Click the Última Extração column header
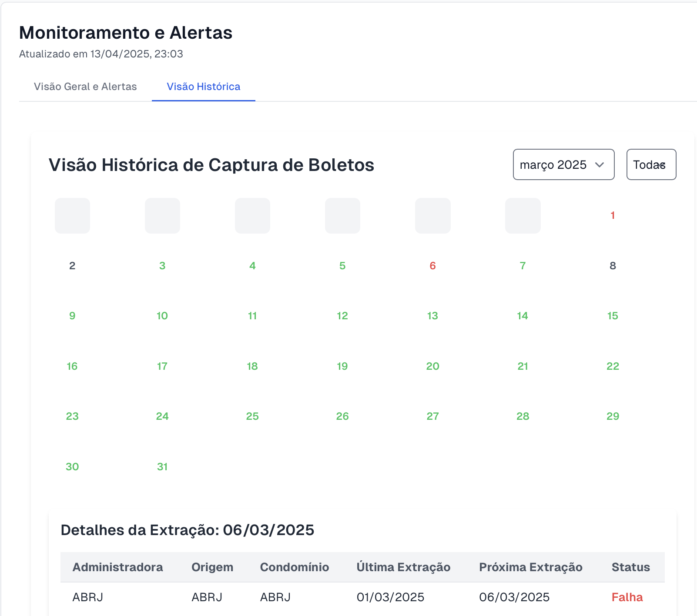This screenshot has height=616, width=697. click(403, 567)
